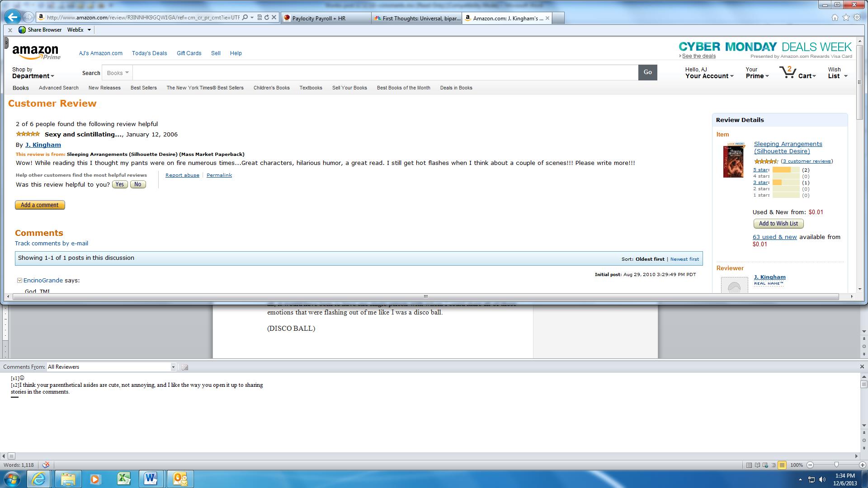868x488 pixels.
Task: Open Windows Start menu
Action: coord(12,479)
